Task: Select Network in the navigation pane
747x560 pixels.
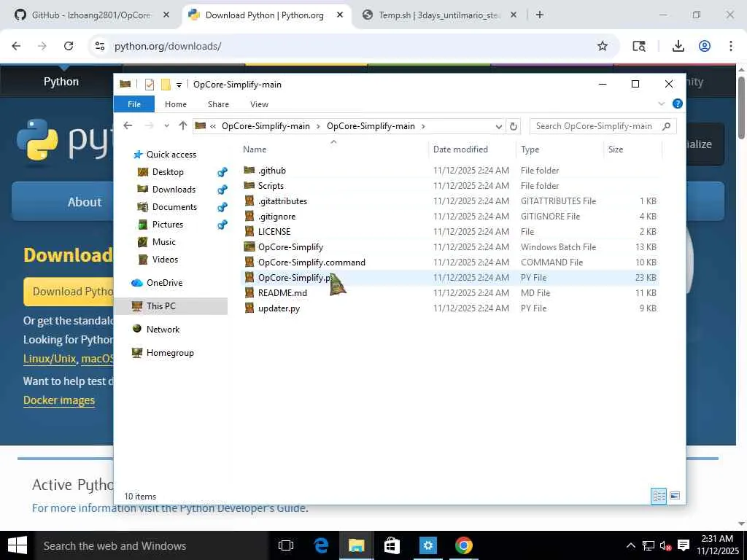Action: (x=163, y=329)
